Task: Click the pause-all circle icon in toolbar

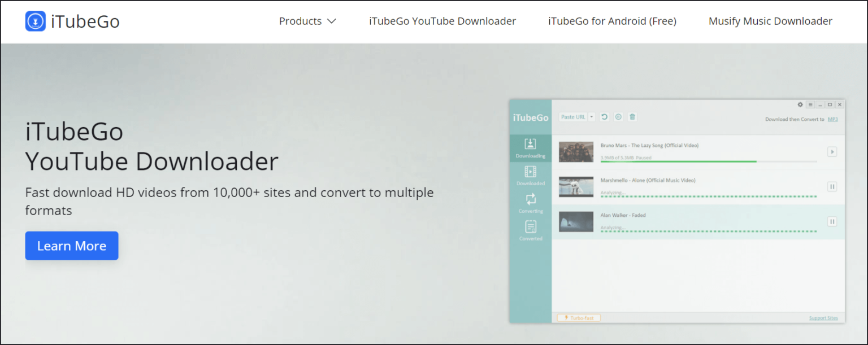Action: [x=618, y=117]
